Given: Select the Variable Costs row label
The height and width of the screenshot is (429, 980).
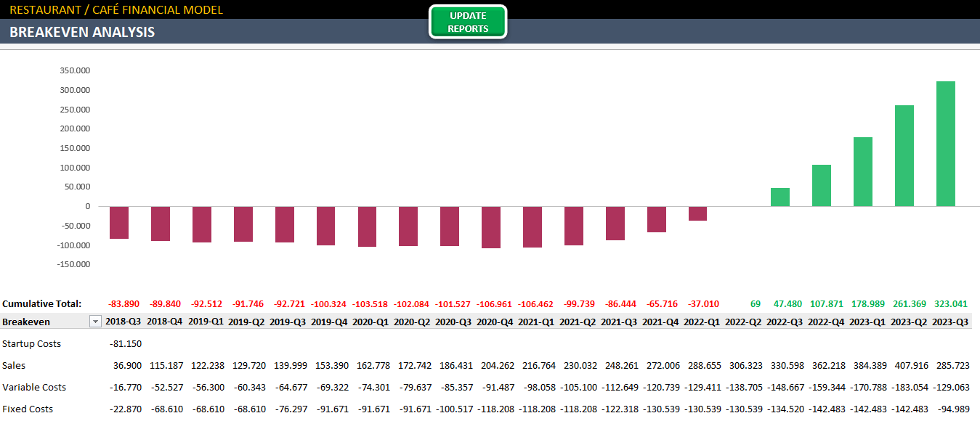Looking at the screenshot, I should point(34,387).
